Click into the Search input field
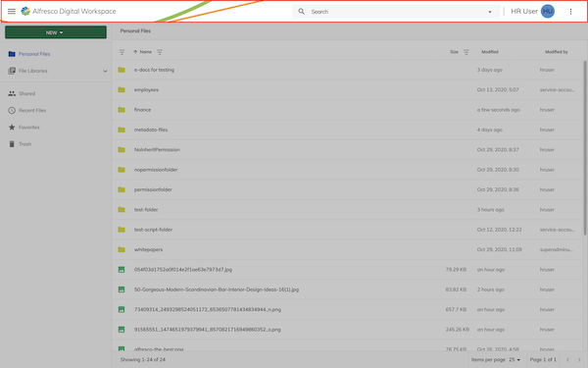This screenshot has width=588, height=368. tap(396, 12)
